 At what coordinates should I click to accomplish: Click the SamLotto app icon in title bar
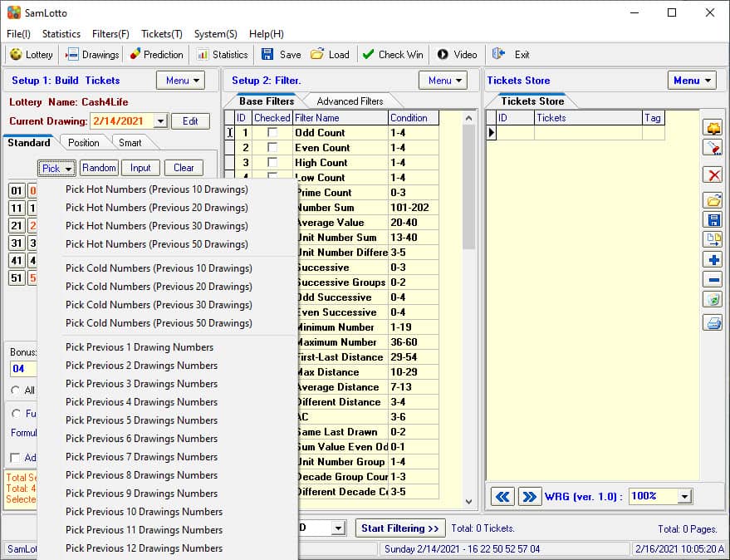14,12
